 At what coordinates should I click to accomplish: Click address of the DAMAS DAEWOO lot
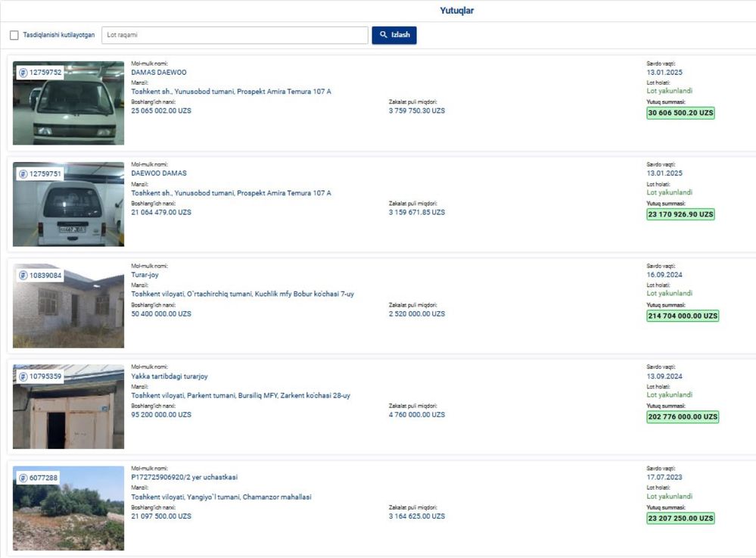231,91
